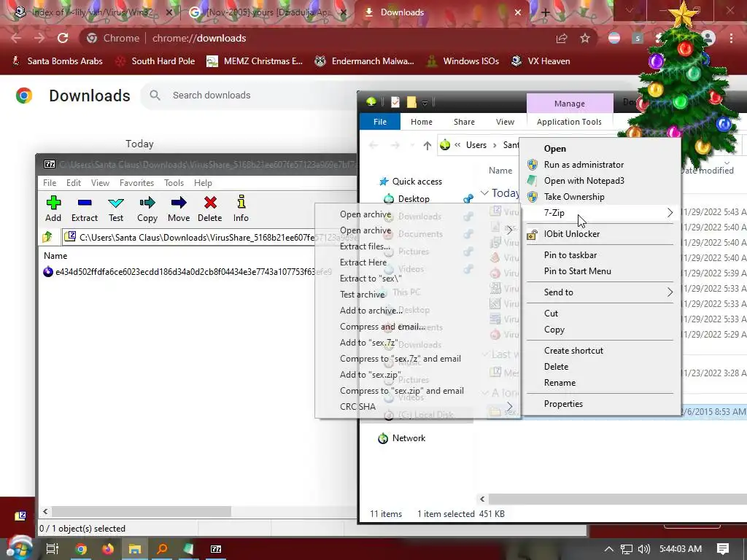Click the Copy icon in 7-Zip toolbar
This screenshot has width=747, height=560.
147,209
